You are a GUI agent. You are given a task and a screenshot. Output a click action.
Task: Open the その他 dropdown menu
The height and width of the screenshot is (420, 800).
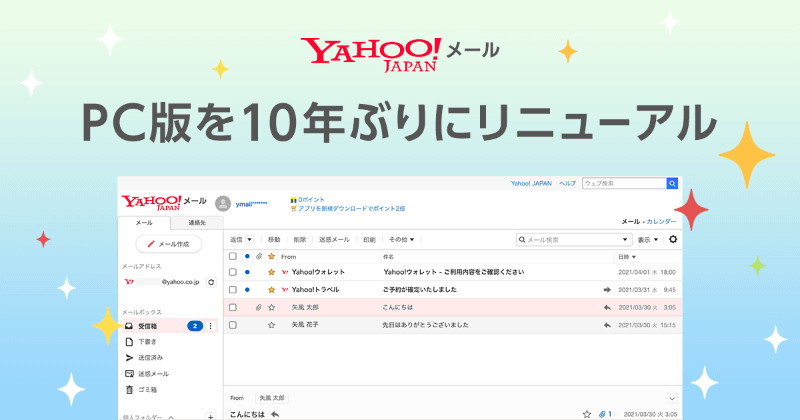(402, 239)
